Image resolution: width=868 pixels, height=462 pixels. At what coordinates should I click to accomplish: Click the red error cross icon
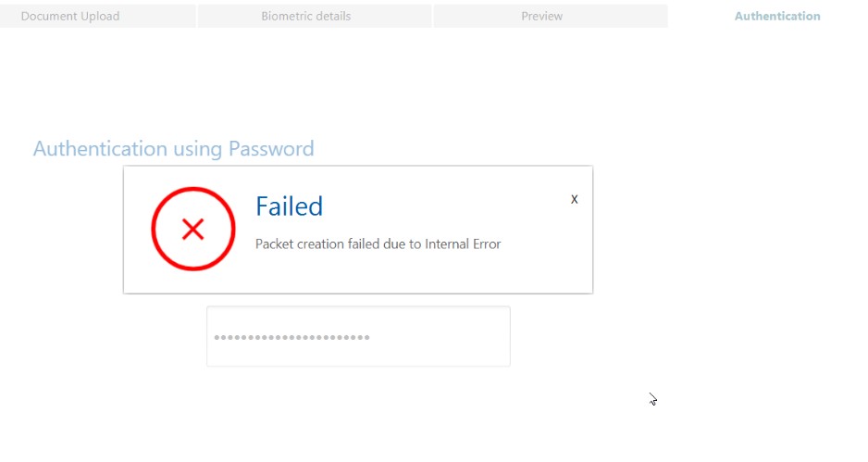point(193,229)
